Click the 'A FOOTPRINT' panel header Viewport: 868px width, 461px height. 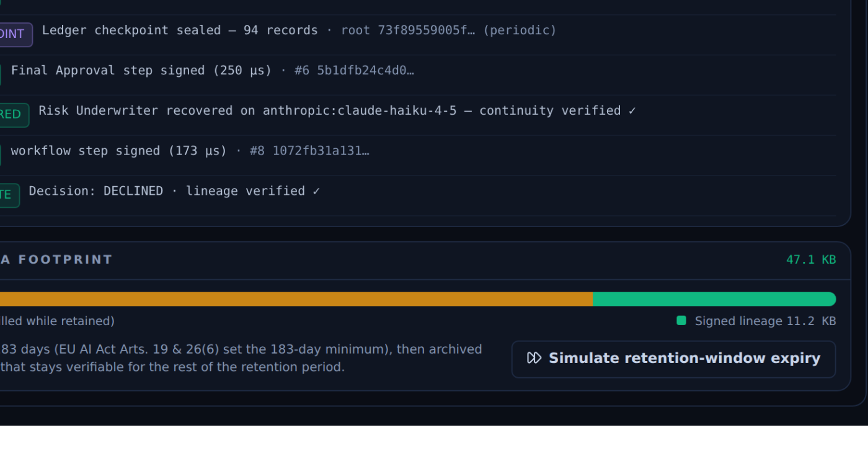coord(56,260)
